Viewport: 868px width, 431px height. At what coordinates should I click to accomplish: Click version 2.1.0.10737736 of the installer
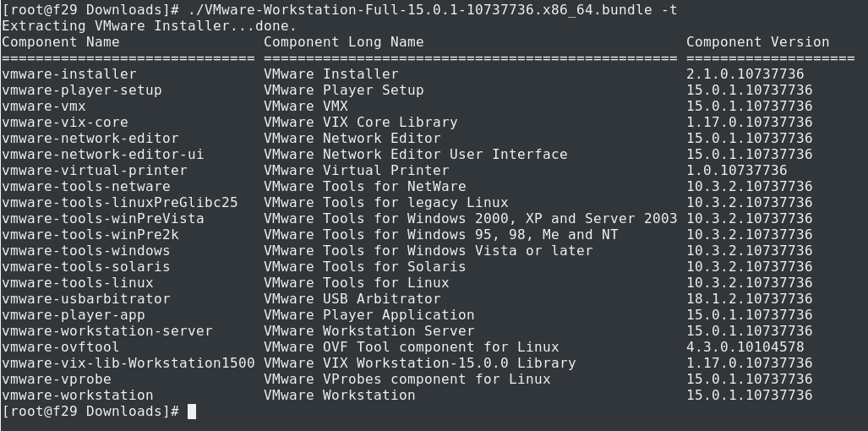tap(745, 74)
